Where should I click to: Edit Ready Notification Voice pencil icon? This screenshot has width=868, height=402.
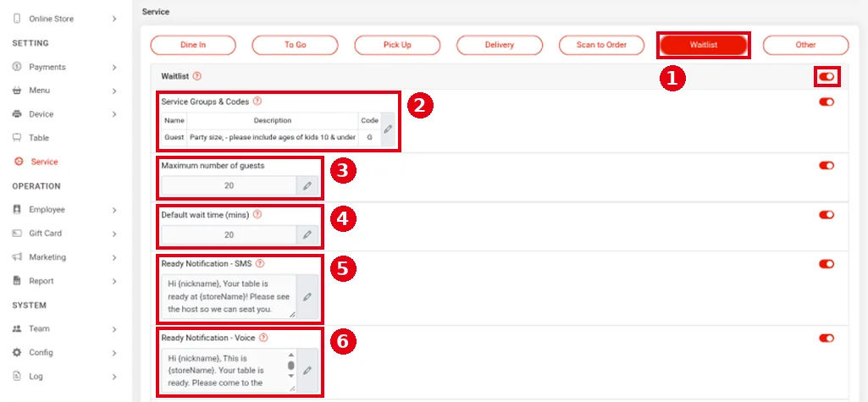coord(307,371)
